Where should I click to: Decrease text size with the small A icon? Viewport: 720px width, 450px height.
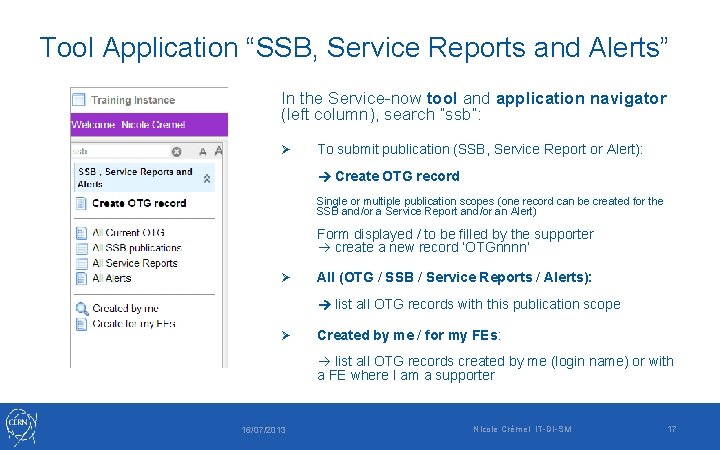(202, 152)
